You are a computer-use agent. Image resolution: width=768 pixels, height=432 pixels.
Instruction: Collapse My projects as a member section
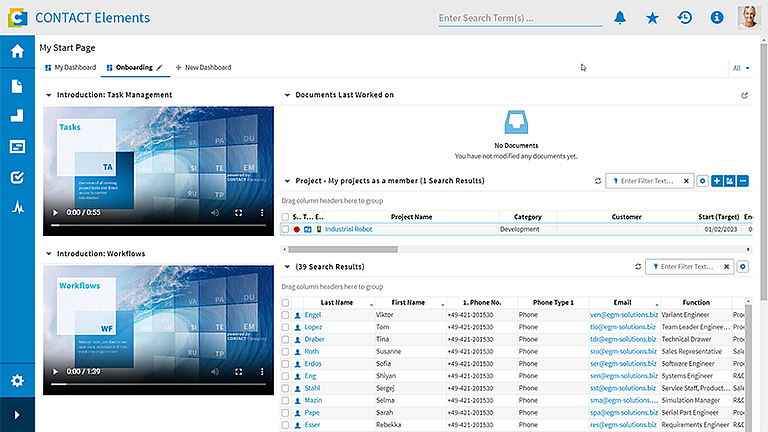287,181
